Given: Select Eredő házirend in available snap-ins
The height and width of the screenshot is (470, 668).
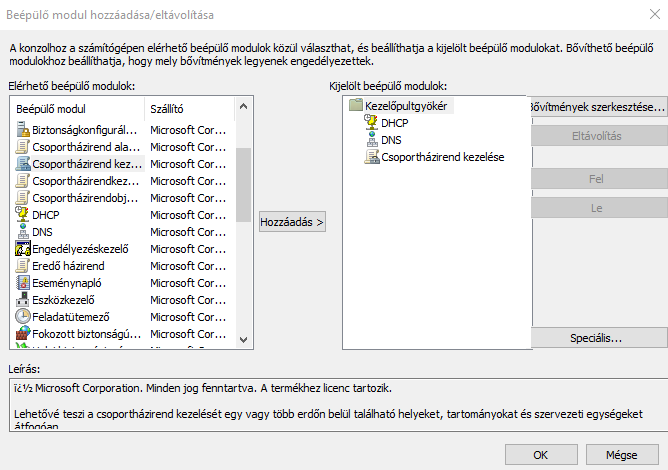Looking at the screenshot, I should click(68, 266).
